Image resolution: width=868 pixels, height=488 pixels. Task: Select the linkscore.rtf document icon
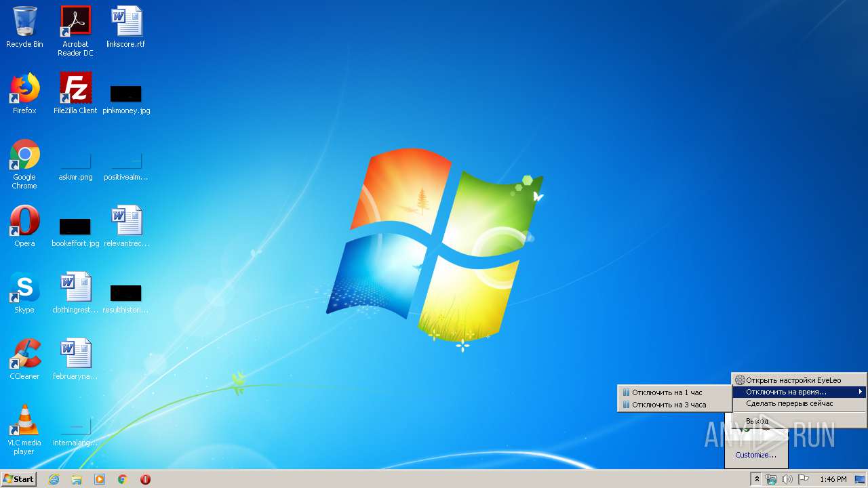(126, 28)
